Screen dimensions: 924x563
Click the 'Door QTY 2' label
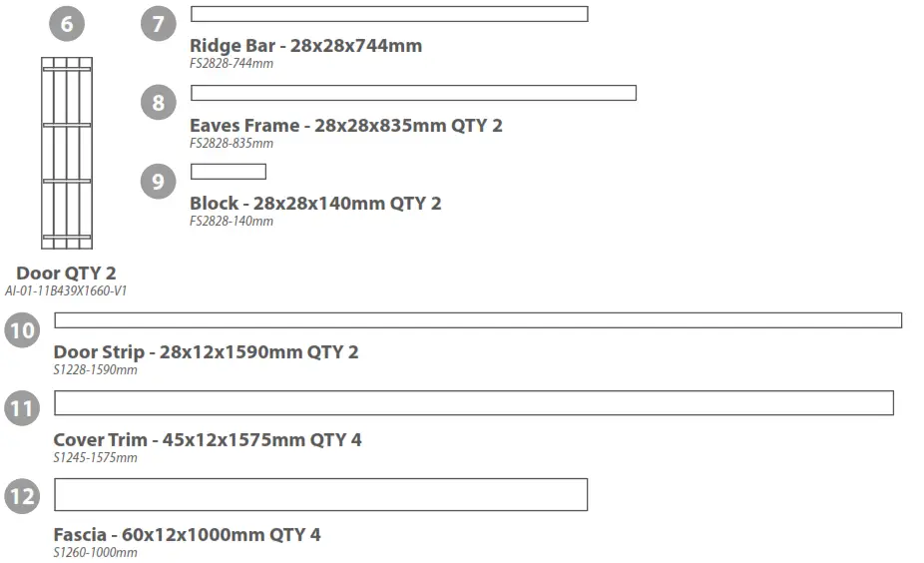coord(66,274)
